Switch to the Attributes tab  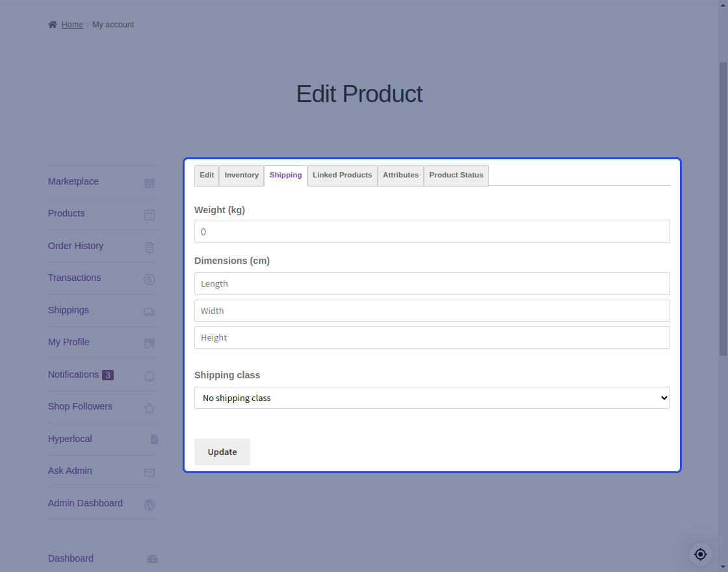coord(400,175)
